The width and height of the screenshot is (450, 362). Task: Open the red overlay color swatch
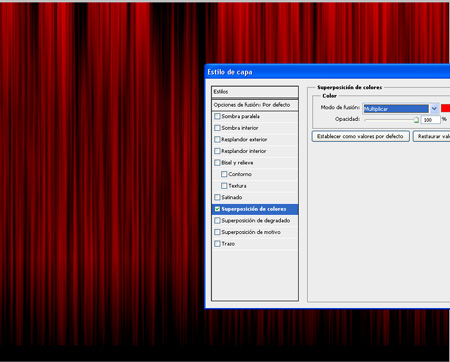445,108
